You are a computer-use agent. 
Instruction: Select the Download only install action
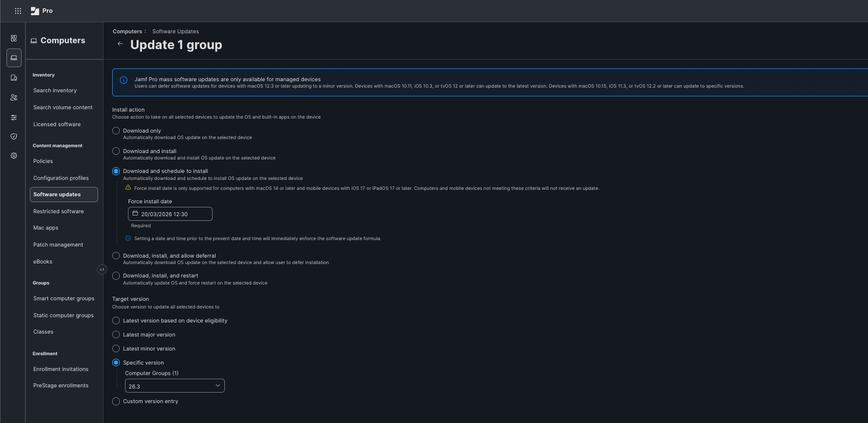click(116, 130)
